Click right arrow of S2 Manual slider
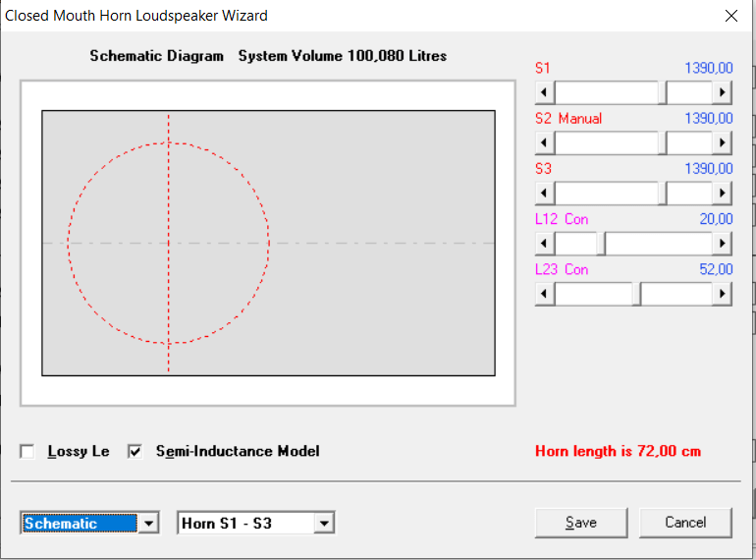 click(x=722, y=142)
